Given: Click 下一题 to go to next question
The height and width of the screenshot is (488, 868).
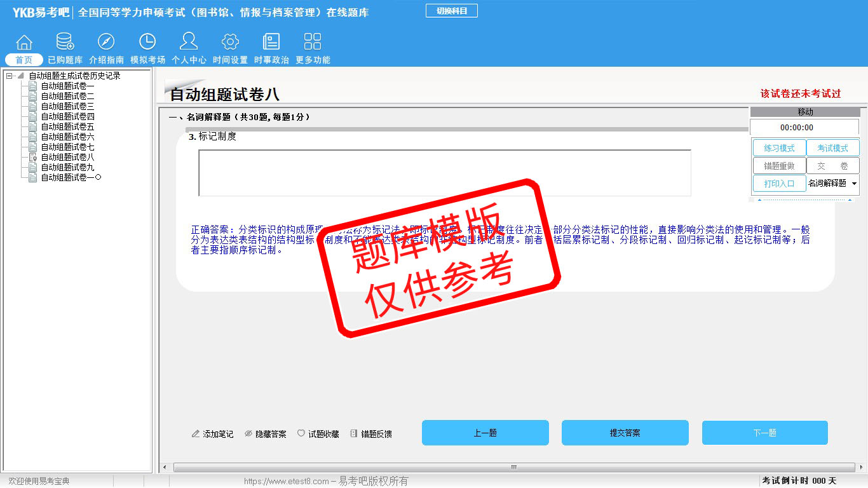Looking at the screenshot, I should (764, 433).
